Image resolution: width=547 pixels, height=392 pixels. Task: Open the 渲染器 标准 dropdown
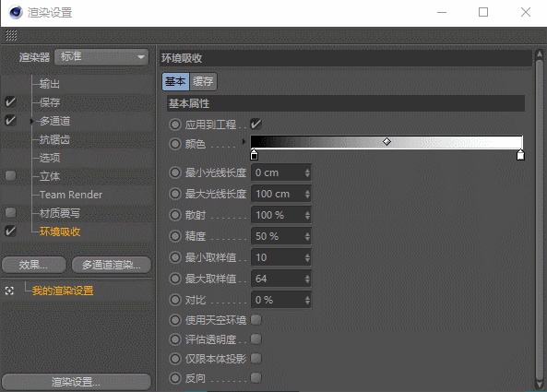101,57
